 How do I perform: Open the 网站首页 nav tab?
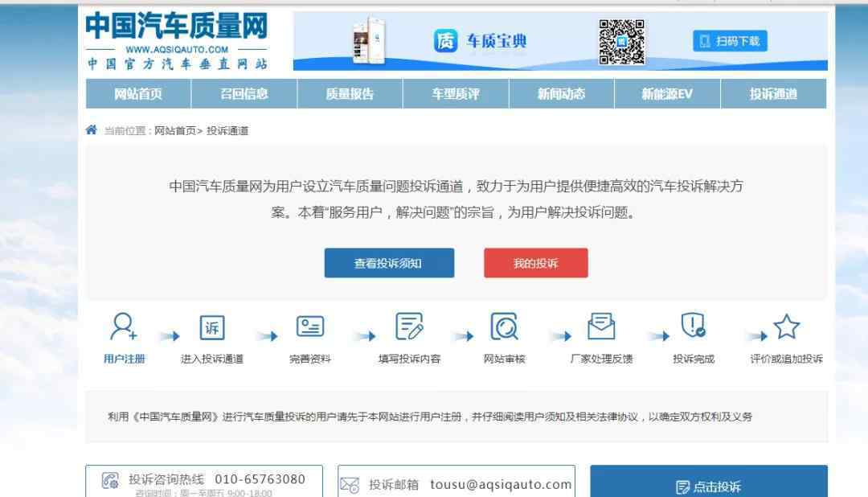[138, 93]
